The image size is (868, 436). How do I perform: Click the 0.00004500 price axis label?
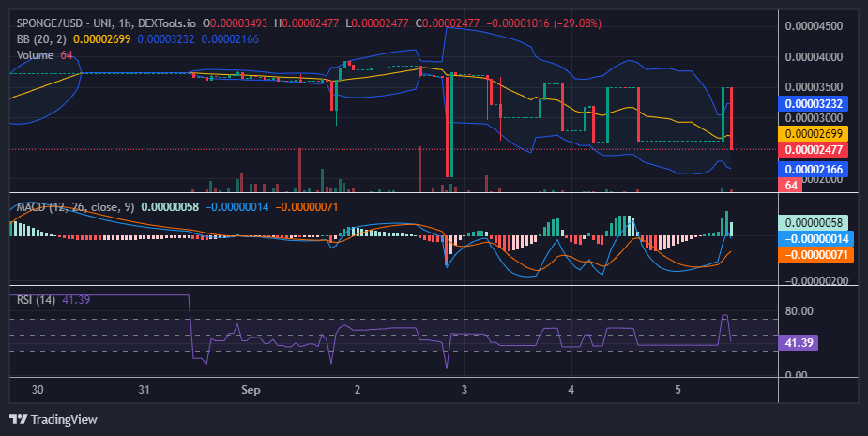click(x=814, y=26)
